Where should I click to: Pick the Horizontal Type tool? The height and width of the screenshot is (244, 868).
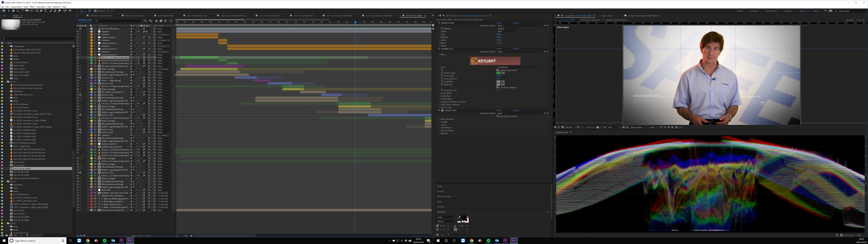pos(45,11)
